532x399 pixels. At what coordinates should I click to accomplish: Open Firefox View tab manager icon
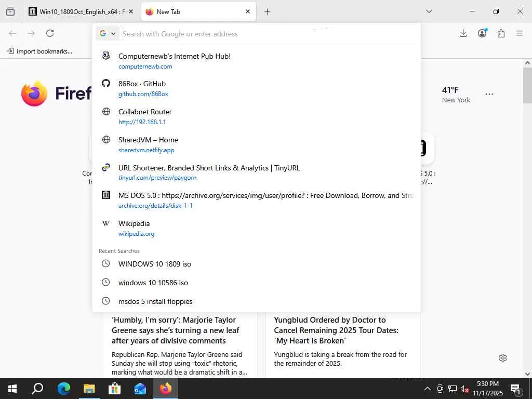pos(10,11)
